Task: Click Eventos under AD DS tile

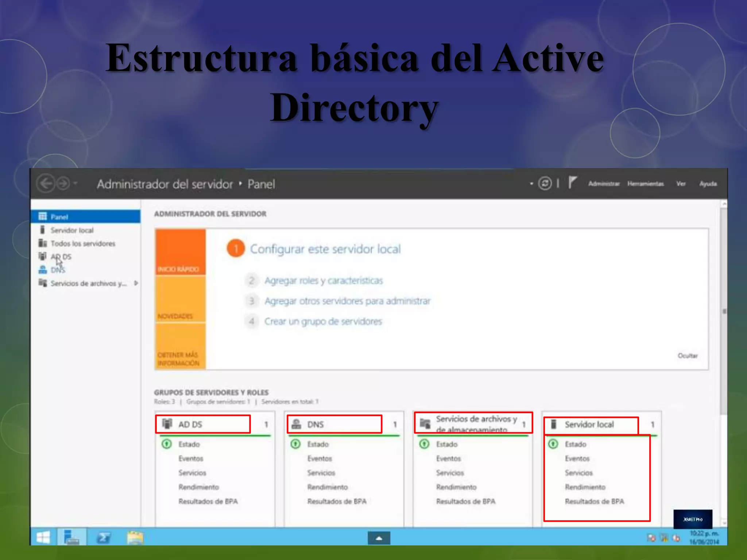Action: [x=191, y=458]
